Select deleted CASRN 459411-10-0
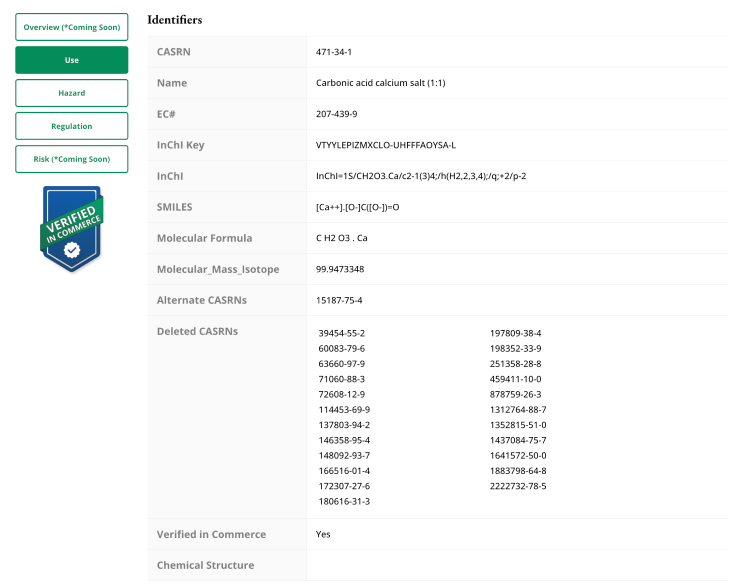The height and width of the screenshot is (585, 739). [516, 379]
